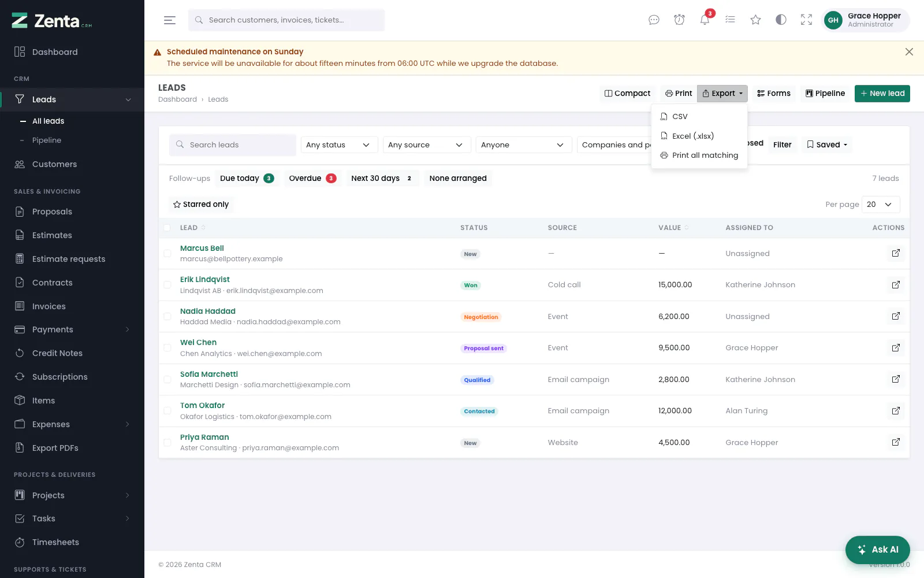Open the Any source dropdown
The image size is (924, 578).
point(427,145)
